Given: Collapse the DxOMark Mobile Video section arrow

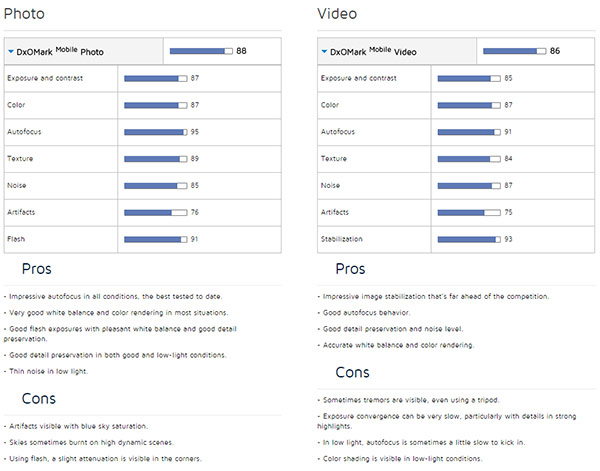Looking at the screenshot, I should pyautogui.click(x=324, y=51).
